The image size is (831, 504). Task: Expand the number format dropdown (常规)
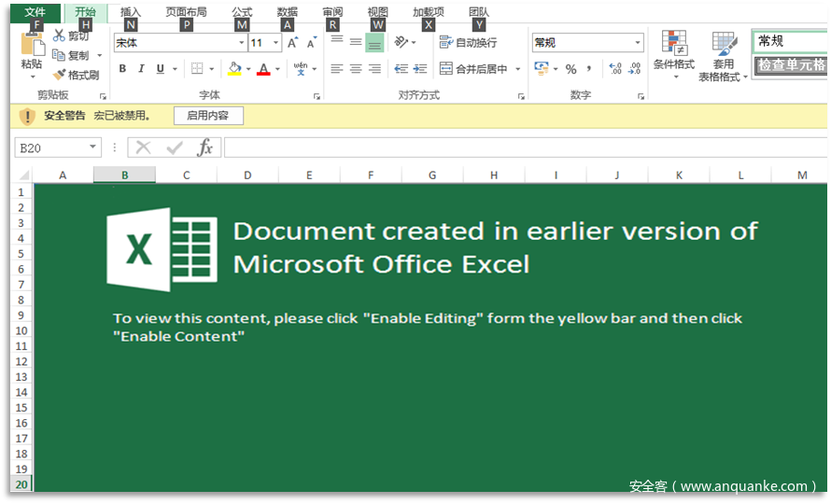[638, 43]
